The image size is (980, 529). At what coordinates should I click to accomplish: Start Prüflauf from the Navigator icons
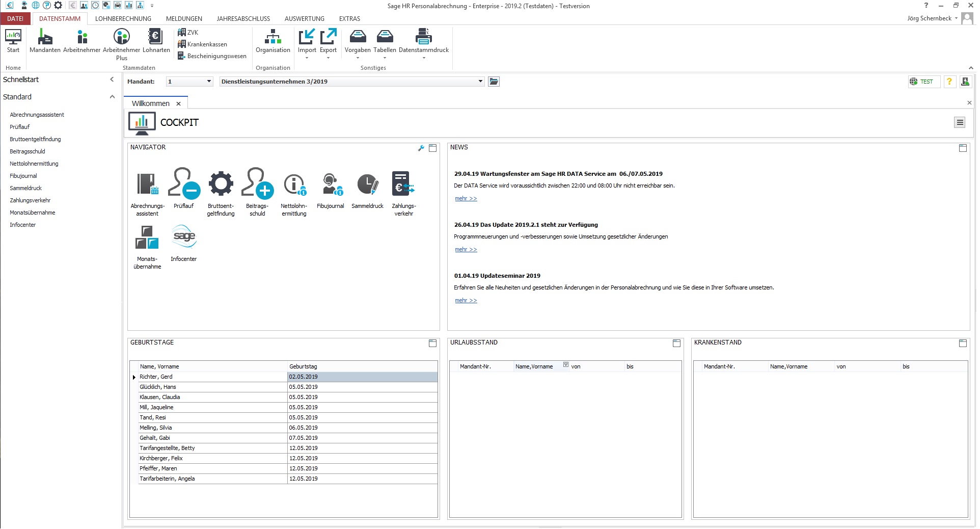(183, 189)
